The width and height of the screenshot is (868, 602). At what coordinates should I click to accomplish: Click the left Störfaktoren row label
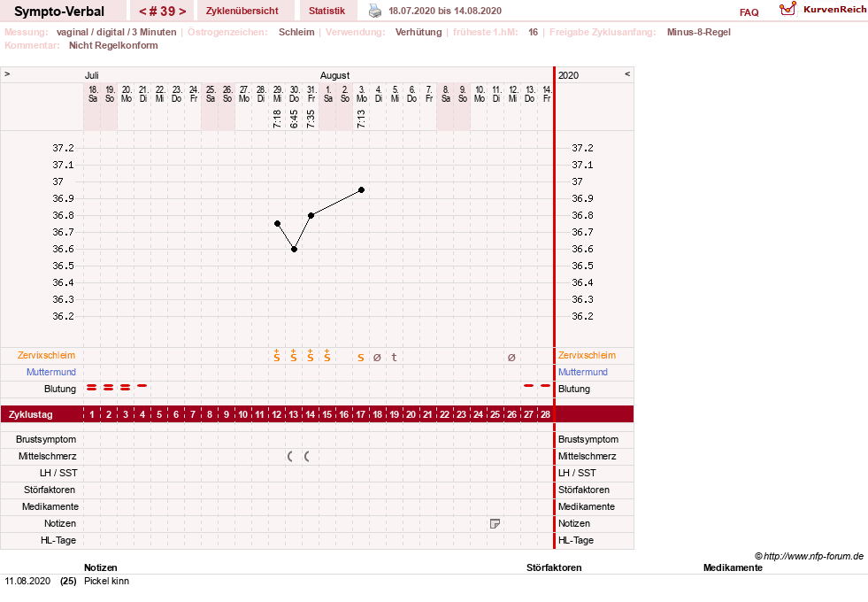click(x=50, y=490)
